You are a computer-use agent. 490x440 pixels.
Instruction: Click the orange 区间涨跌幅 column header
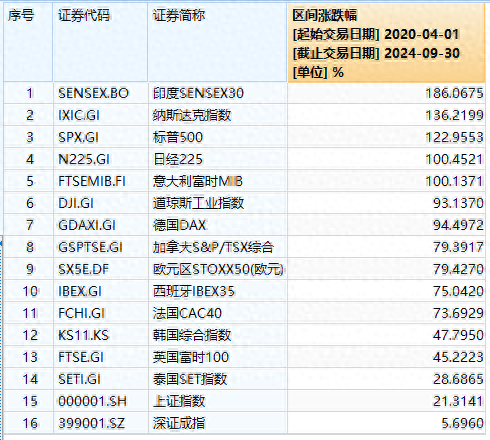pos(386,42)
